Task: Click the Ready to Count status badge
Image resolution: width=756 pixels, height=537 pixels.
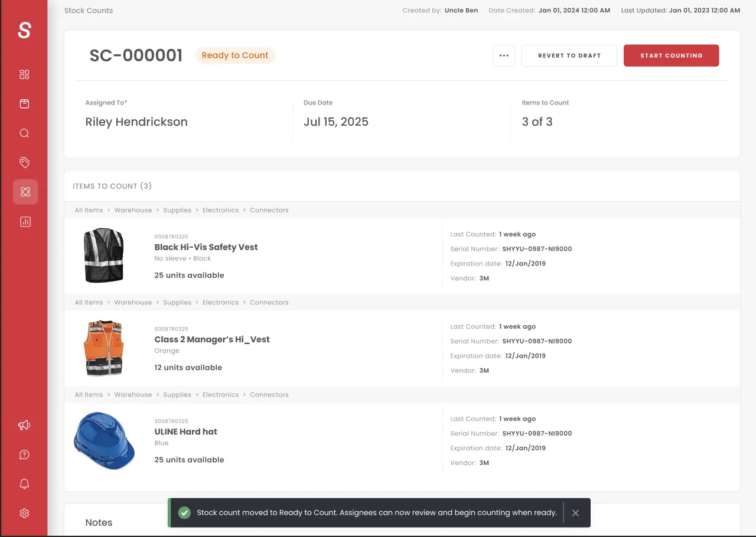Action: click(235, 55)
